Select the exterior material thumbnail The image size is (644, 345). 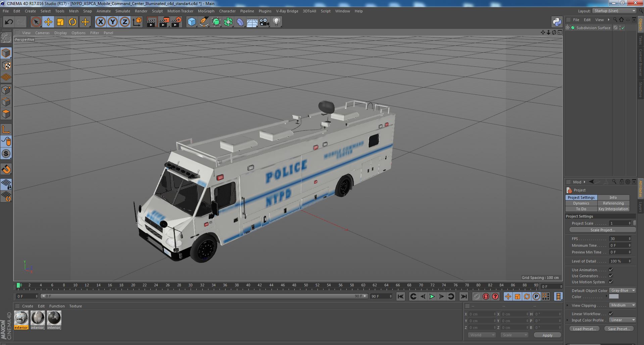pos(21,318)
